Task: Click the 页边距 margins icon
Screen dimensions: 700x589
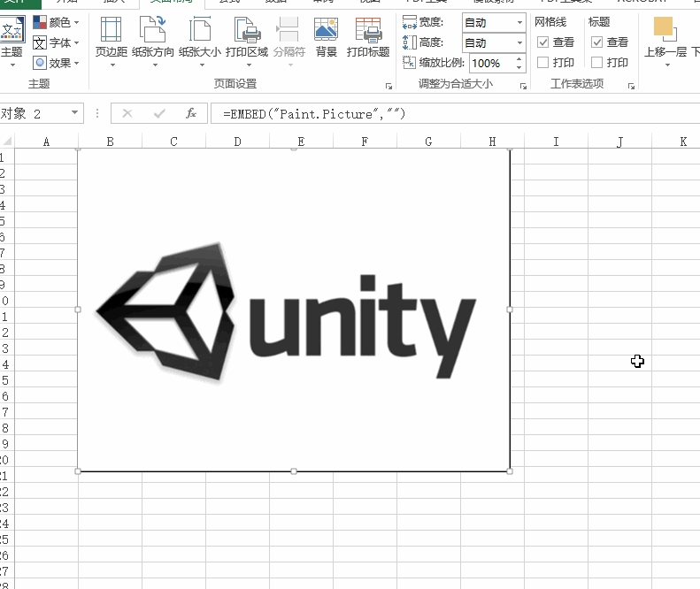Action: (x=111, y=29)
